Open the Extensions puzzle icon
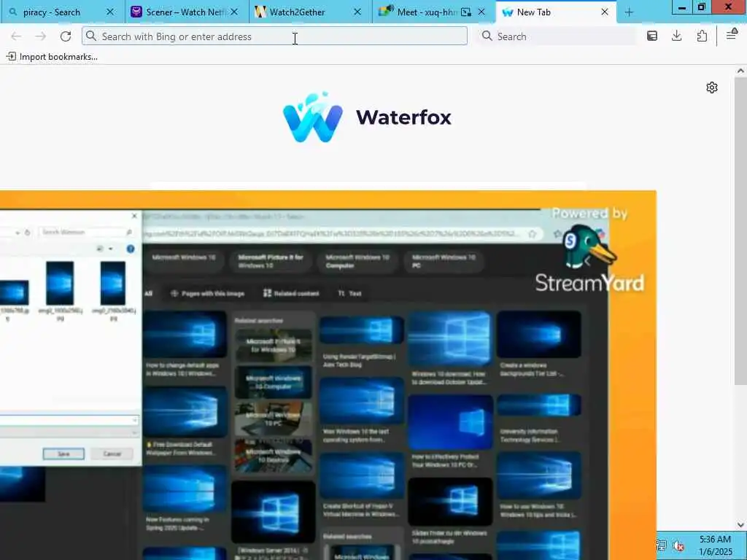Screen dimensions: 747x560 (x=702, y=36)
